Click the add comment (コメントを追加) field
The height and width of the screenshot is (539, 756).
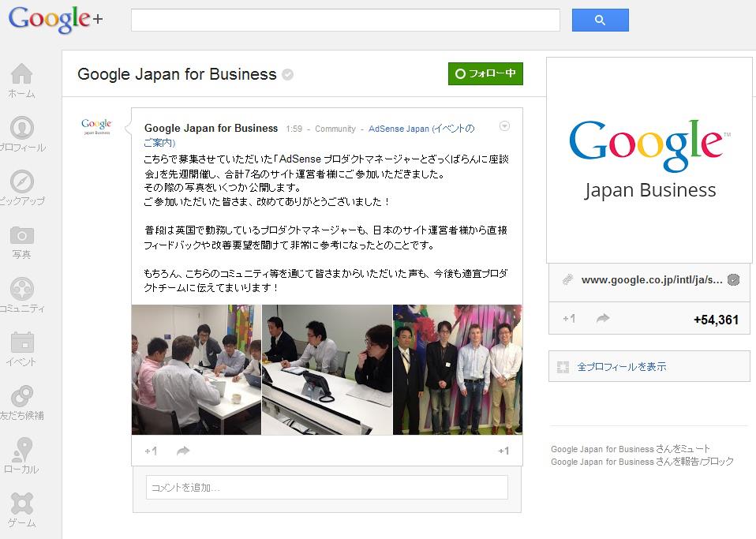[327, 488]
